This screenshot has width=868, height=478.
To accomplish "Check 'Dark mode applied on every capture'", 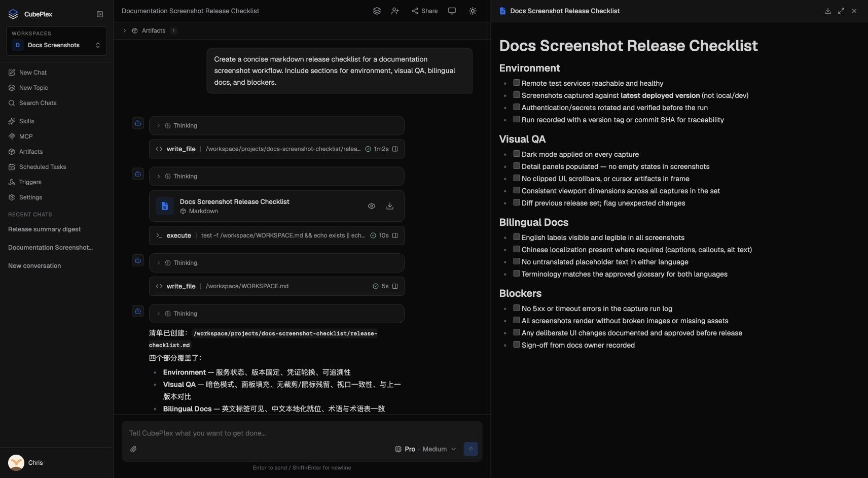I will [517, 154].
